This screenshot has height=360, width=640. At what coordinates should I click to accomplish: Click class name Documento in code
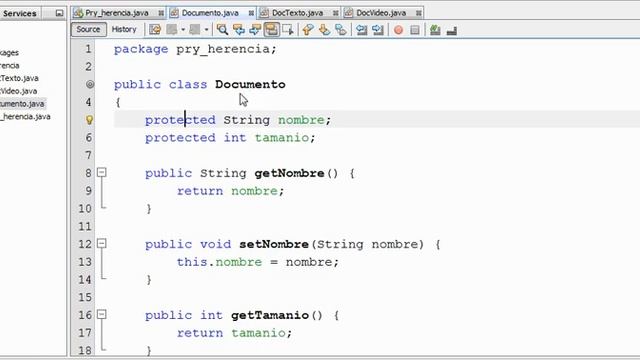pyautogui.click(x=250, y=84)
